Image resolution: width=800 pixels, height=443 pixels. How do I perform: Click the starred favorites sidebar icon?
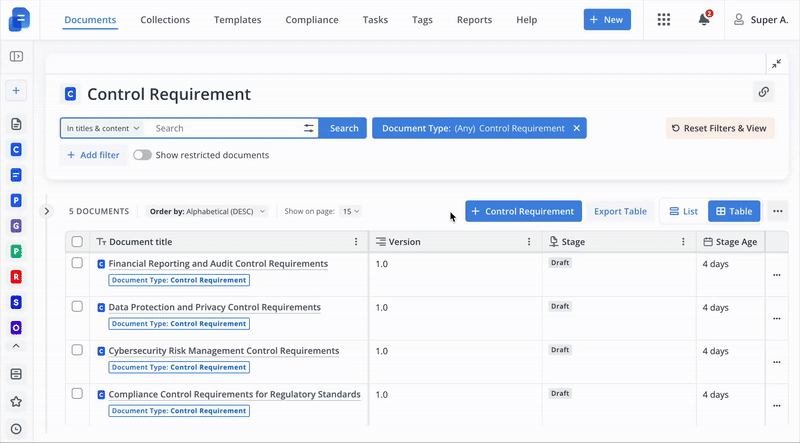coord(16,401)
